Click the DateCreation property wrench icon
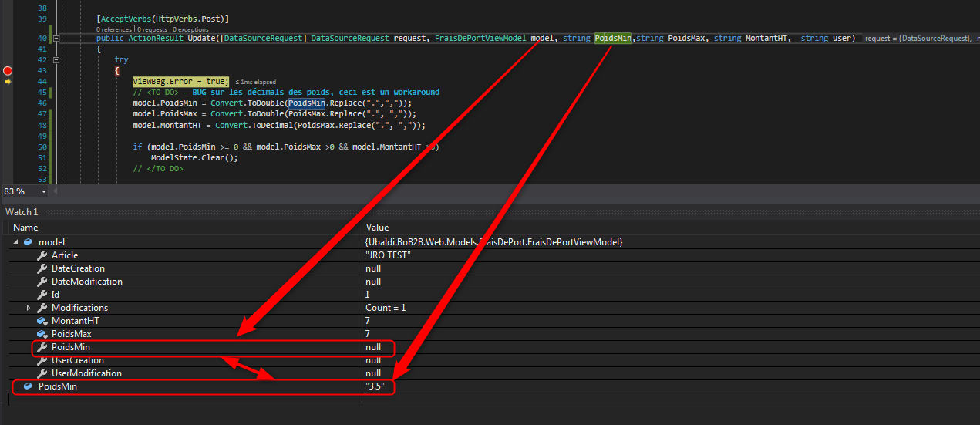The image size is (980, 425). [x=42, y=268]
